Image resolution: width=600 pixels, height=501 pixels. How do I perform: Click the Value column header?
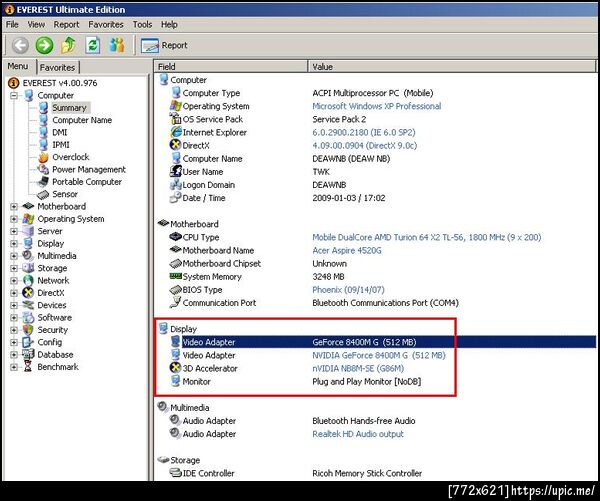pyautogui.click(x=452, y=67)
